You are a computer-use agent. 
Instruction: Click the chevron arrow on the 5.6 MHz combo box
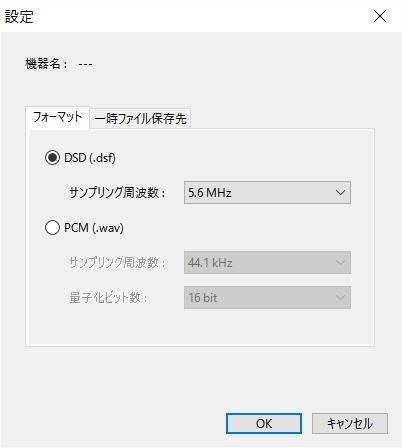(x=340, y=193)
